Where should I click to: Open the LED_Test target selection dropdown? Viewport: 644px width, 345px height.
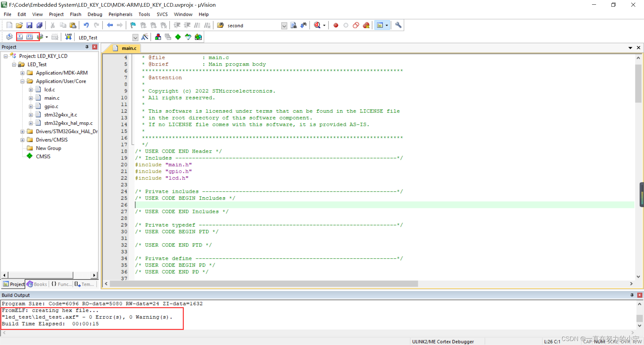tap(135, 38)
